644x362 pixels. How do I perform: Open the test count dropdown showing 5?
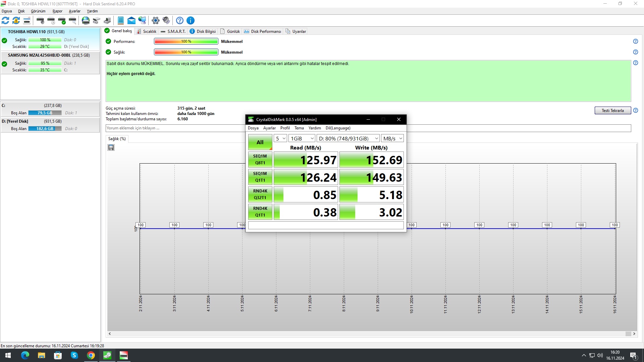pyautogui.click(x=280, y=138)
